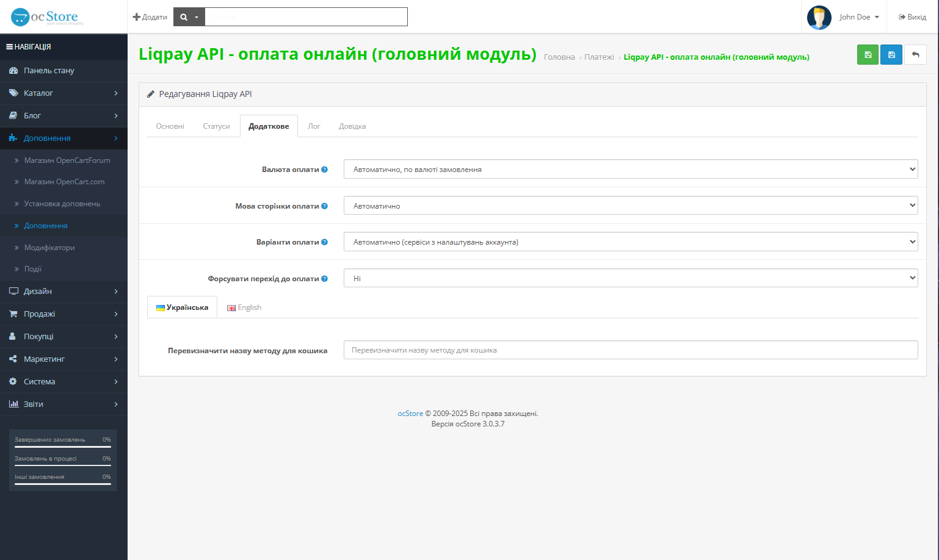Switch to the Статуси tab
The height and width of the screenshot is (560, 939).
[x=216, y=126]
